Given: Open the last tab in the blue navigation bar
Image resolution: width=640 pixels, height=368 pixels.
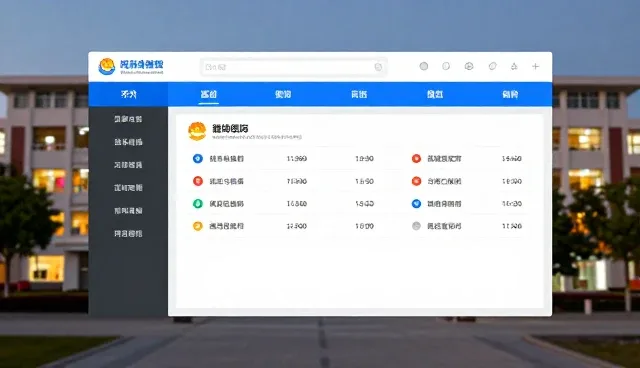Looking at the screenshot, I should 510,94.
